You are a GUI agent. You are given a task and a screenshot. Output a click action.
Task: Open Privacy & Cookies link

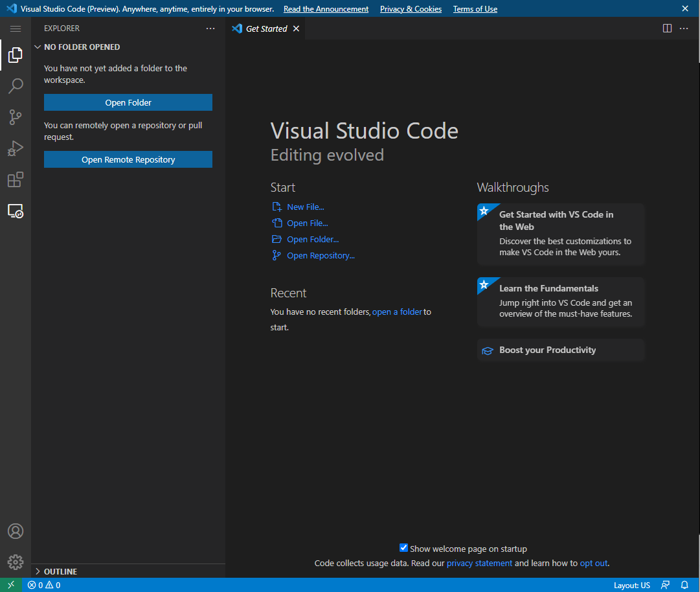(411, 9)
